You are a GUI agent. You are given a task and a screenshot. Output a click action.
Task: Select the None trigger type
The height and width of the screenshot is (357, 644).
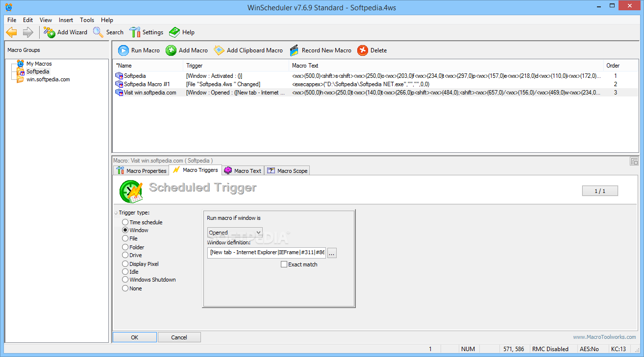[x=125, y=288]
